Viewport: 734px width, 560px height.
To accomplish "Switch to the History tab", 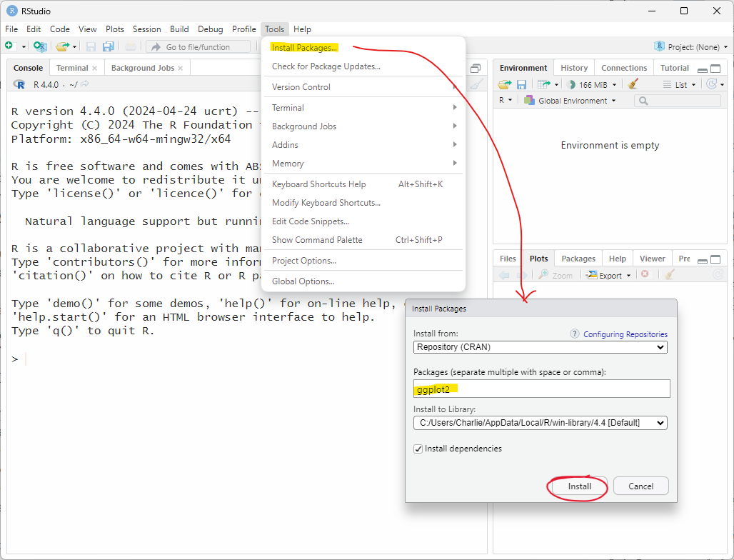I will (x=574, y=68).
